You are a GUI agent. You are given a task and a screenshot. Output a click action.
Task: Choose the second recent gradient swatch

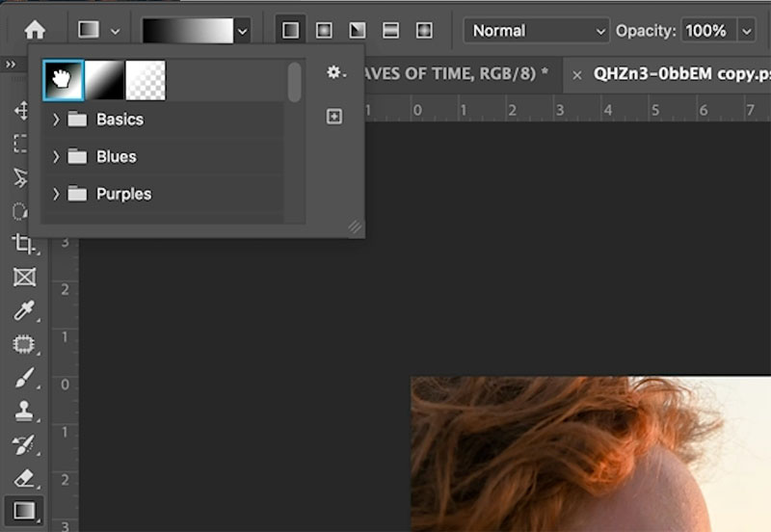coord(104,80)
